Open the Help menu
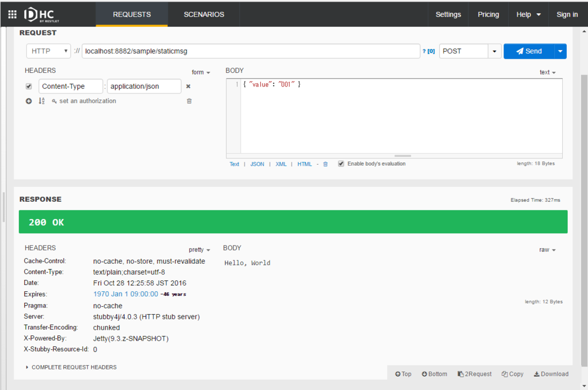This screenshot has width=588, height=390. pyautogui.click(x=528, y=14)
